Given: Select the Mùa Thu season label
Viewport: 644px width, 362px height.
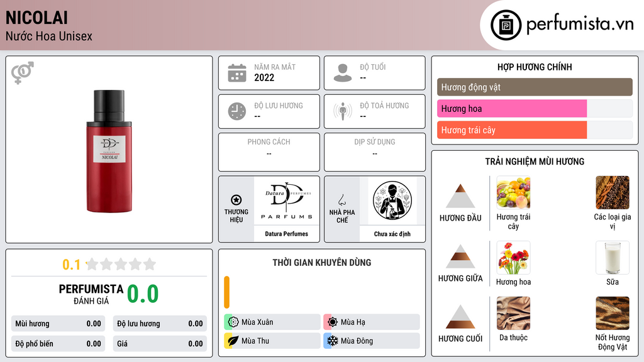Looking at the screenshot, I should coord(255,341).
